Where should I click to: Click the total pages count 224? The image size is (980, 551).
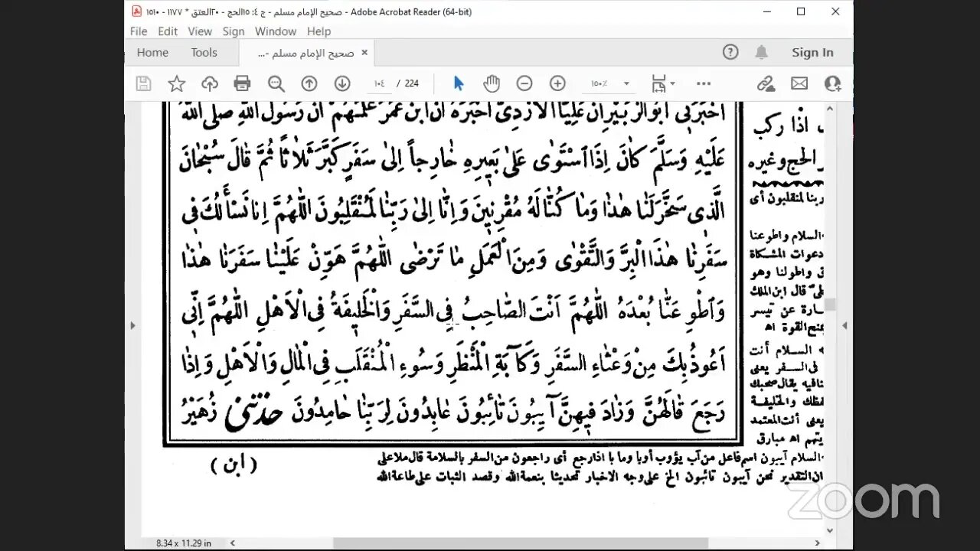point(412,83)
